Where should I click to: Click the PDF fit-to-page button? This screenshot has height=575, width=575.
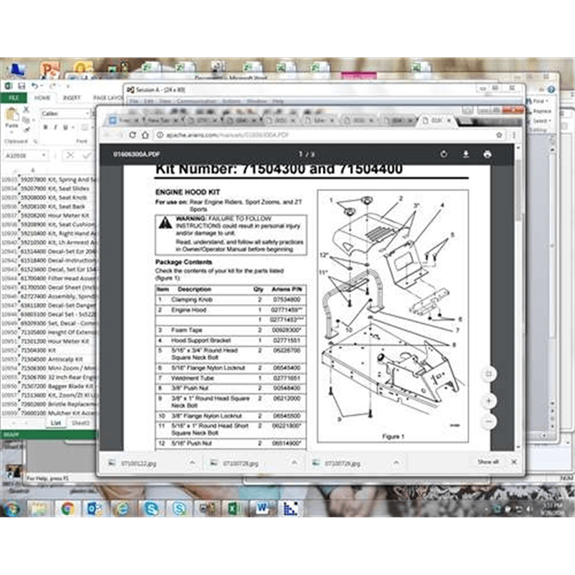(488, 374)
